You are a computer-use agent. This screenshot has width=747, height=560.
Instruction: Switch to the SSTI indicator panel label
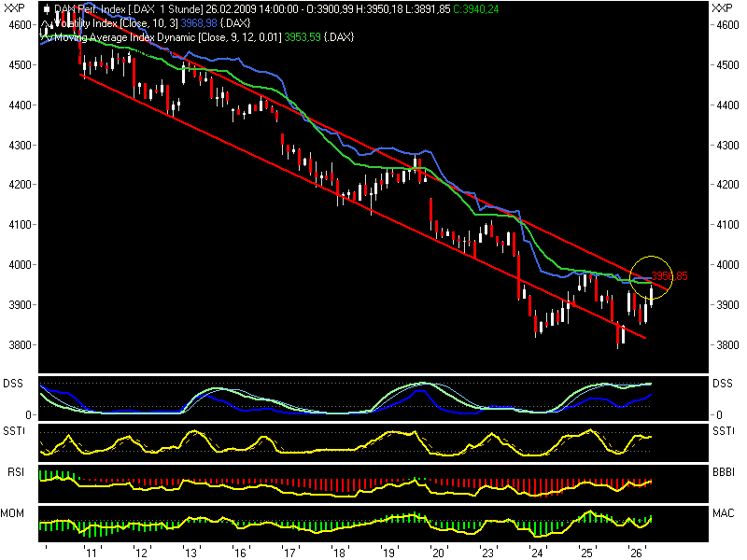click(13, 428)
